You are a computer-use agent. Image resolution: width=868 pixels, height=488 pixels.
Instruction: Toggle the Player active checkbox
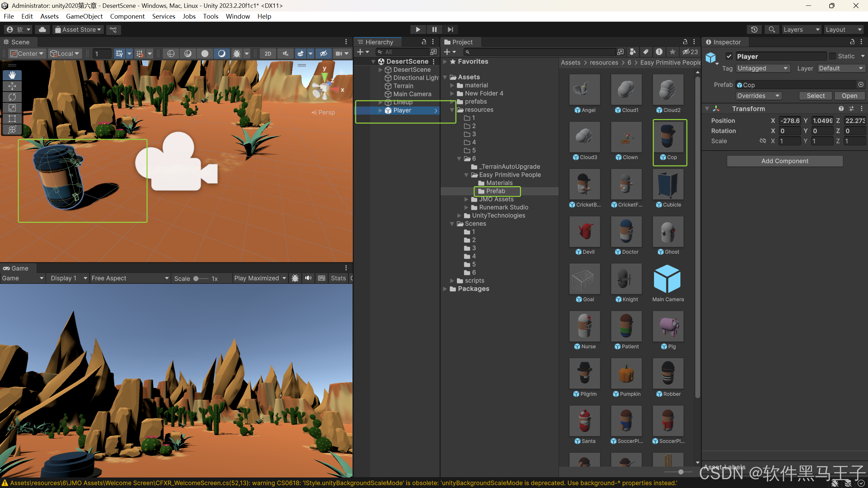coord(729,56)
